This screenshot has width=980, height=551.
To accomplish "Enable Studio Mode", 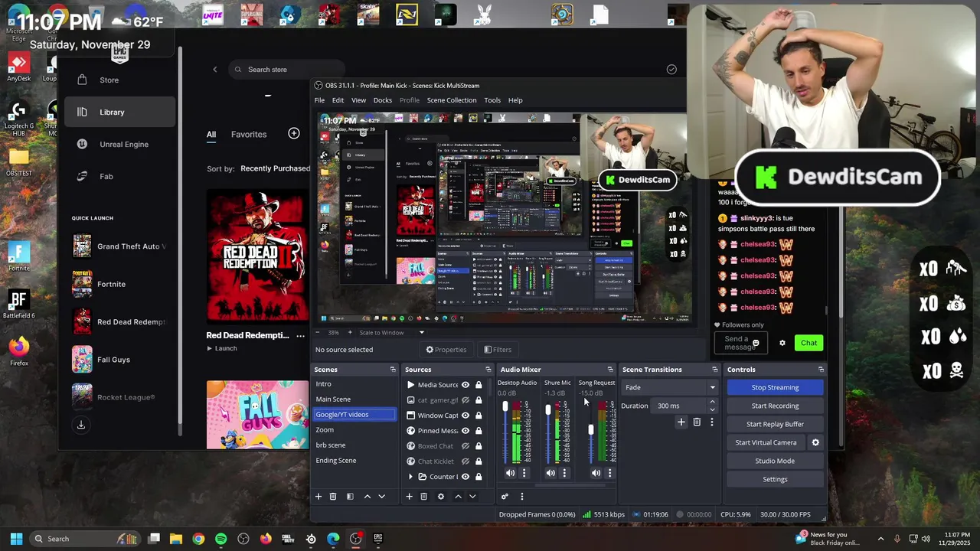I will coord(775,461).
